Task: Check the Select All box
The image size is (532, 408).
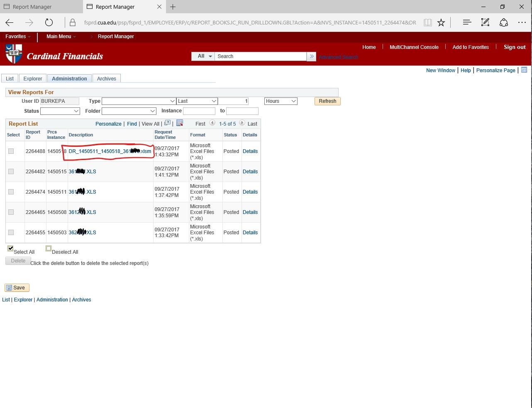Action: (10, 248)
